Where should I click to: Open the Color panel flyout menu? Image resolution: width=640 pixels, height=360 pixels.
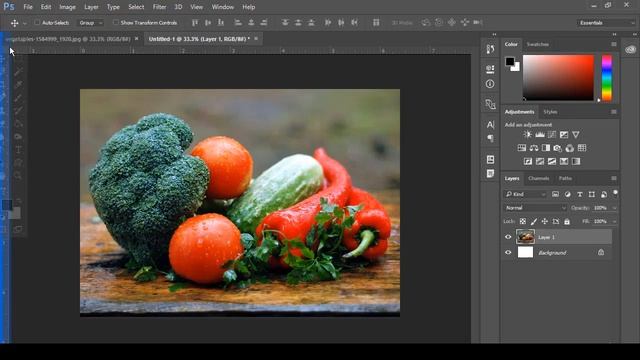tap(614, 44)
